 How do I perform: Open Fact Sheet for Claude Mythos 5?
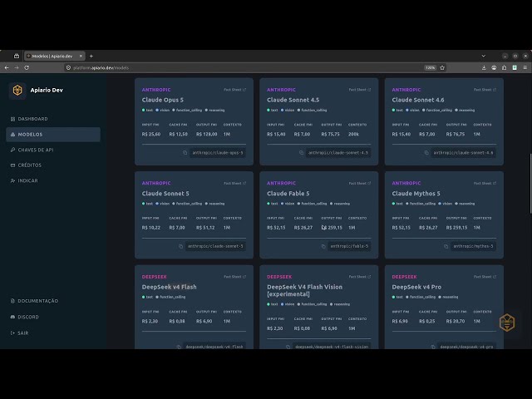click(485, 183)
